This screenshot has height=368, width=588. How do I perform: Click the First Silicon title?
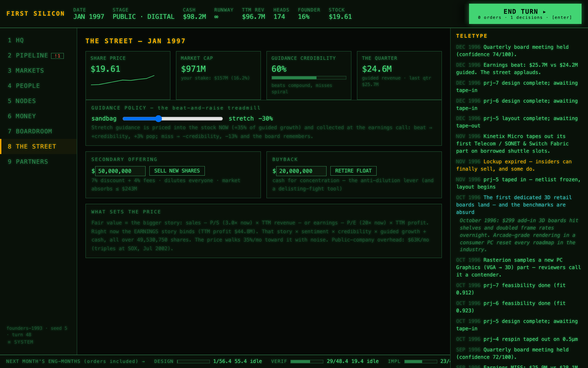point(35,14)
